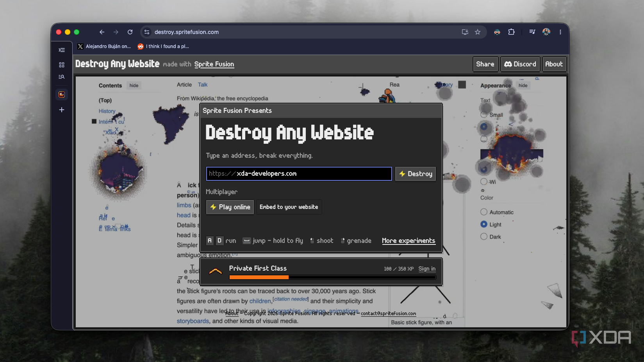The width and height of the screenshot is (644, 362).
Task: Open the children link in article
Action: click(x=260, y=301)
